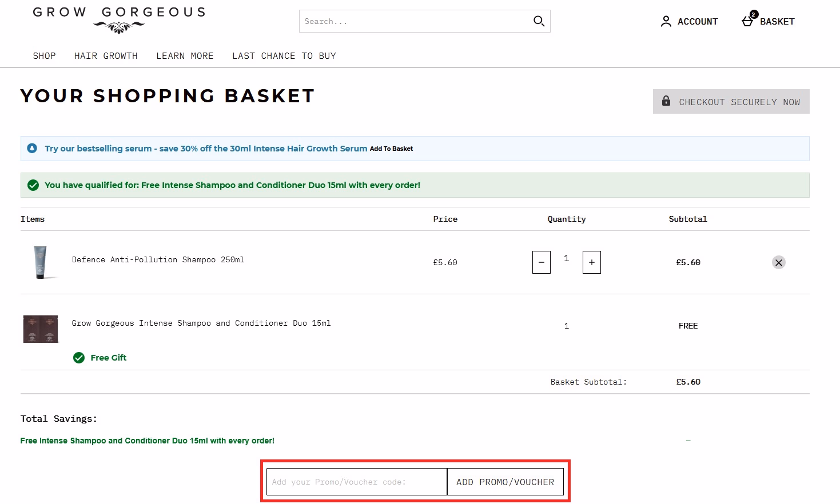Focus the search input field

tap(416, 21)
